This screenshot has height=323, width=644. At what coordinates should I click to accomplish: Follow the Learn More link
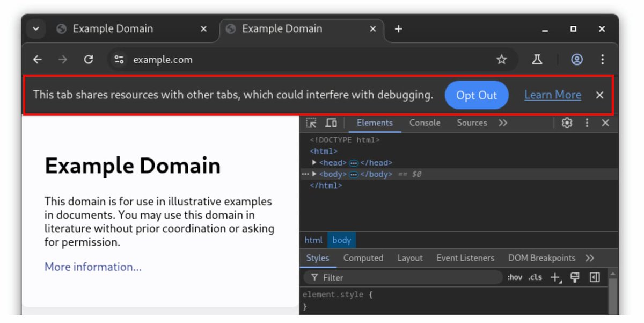point(552,95)
